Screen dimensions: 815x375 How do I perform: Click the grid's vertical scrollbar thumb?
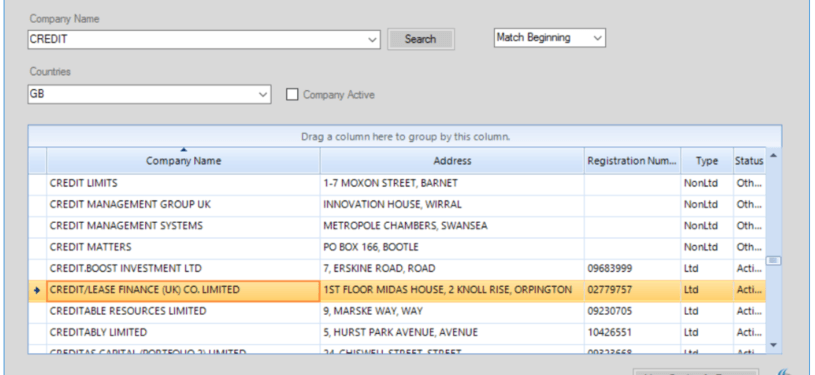(773, 260)
